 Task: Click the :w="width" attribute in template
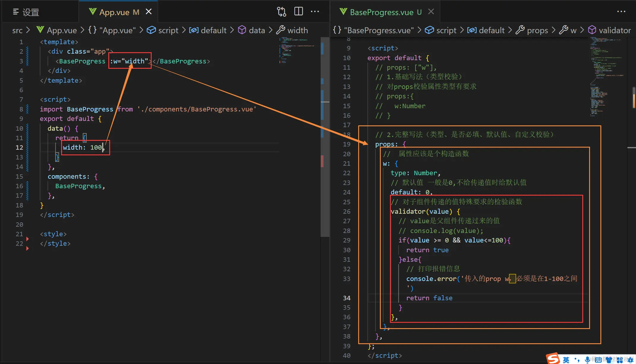point(129,61)
